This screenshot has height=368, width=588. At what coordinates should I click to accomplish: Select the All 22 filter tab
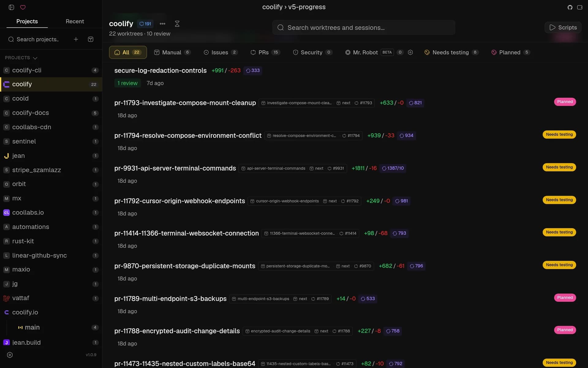point(128,52)
